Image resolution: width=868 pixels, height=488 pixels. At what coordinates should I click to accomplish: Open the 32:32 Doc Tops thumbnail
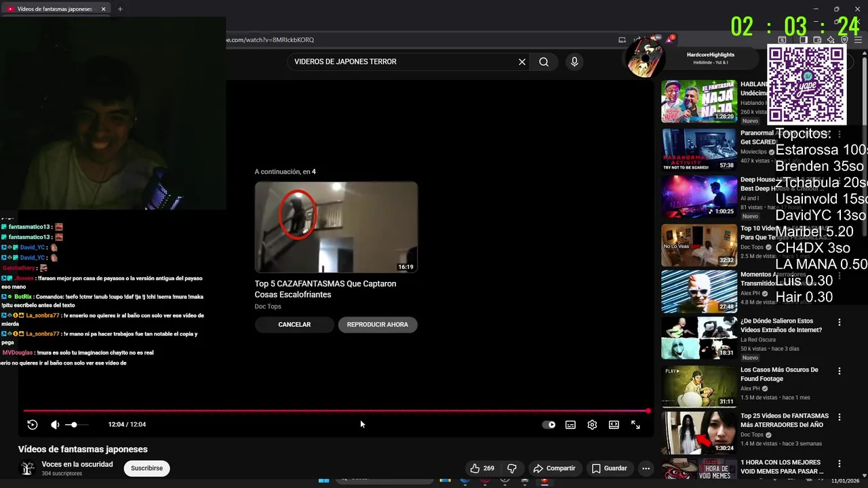pos(699,245)
